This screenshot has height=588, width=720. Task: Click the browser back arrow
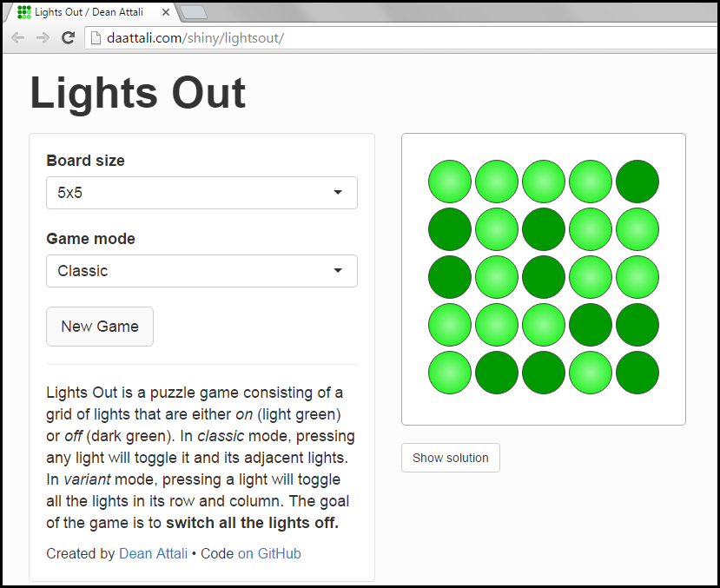17,37
